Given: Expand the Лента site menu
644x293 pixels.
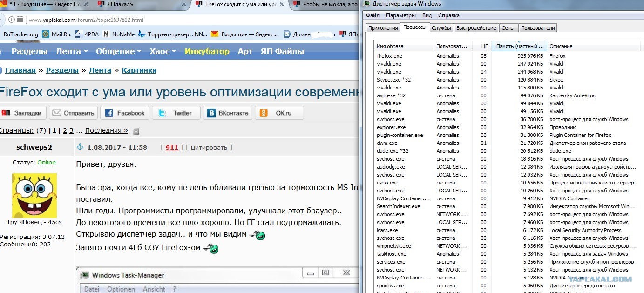Looking at the screenshot, I should pyautogui.click(x=72, y=51).
